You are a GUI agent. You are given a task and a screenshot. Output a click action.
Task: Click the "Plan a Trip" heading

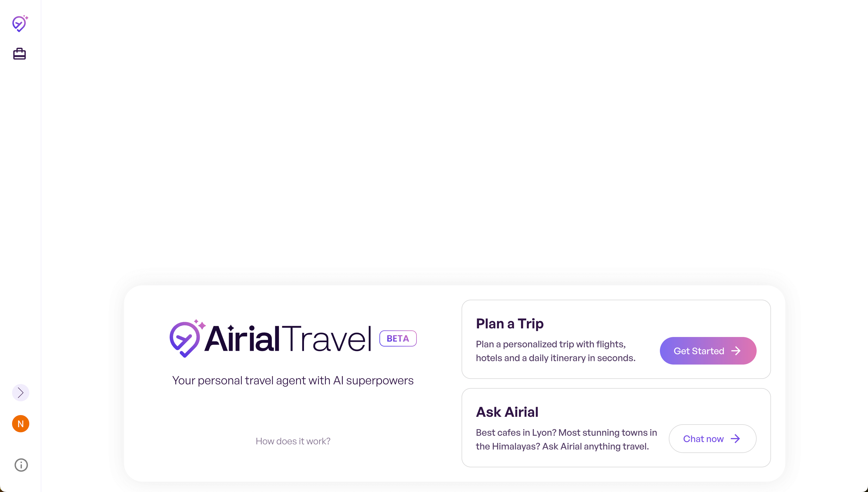point(509,324)
